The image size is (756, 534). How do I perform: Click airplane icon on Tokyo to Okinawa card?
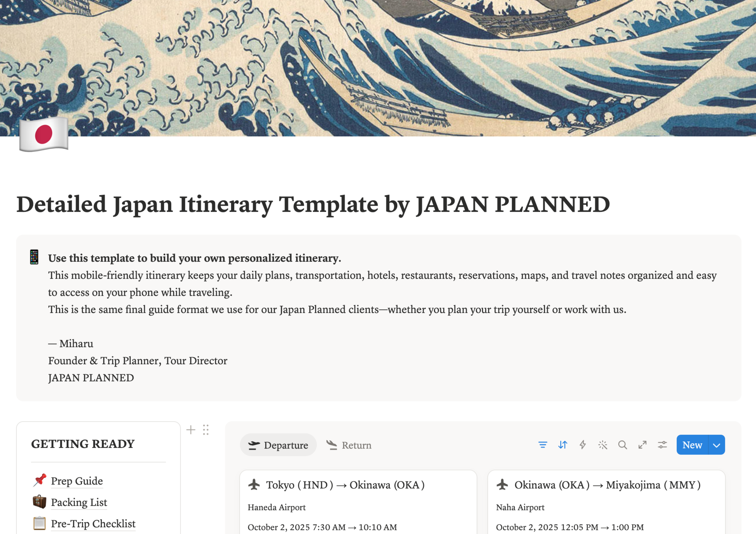(254, 485)
